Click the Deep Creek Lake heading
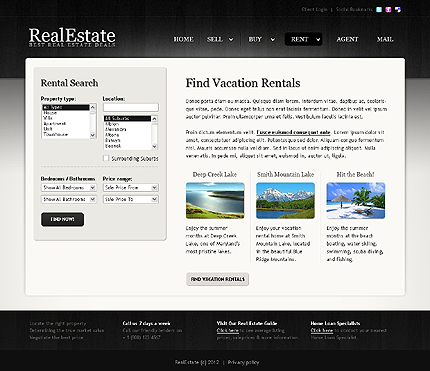 [x=215, y=174]
